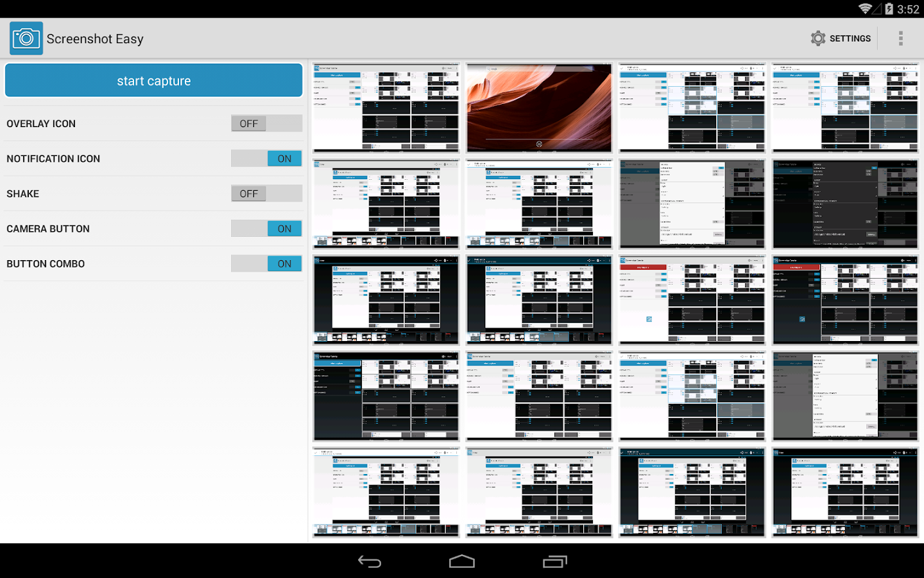Click the Settings text label
924x578 pixels.
[849, 38]
